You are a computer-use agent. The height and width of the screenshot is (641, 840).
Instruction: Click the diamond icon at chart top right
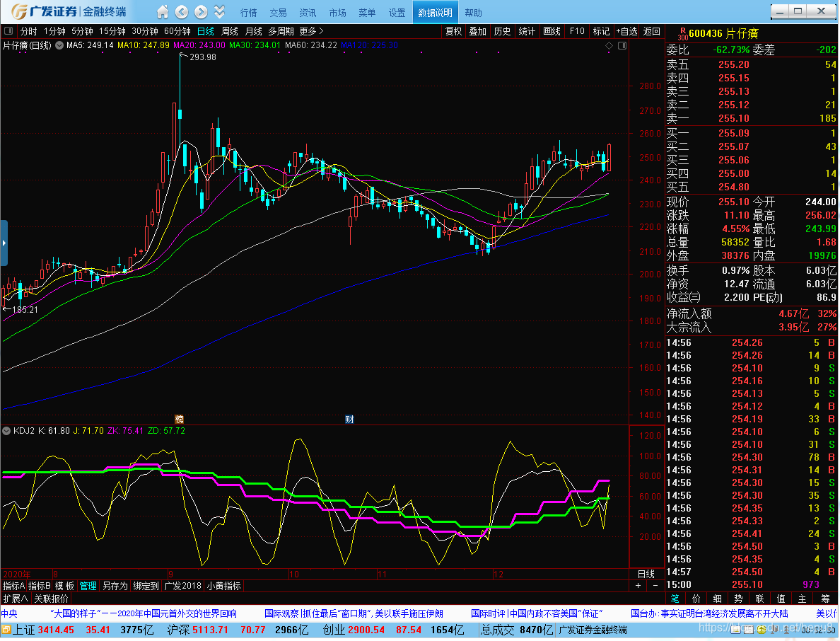pyautogui.click(x=609, y=46)
